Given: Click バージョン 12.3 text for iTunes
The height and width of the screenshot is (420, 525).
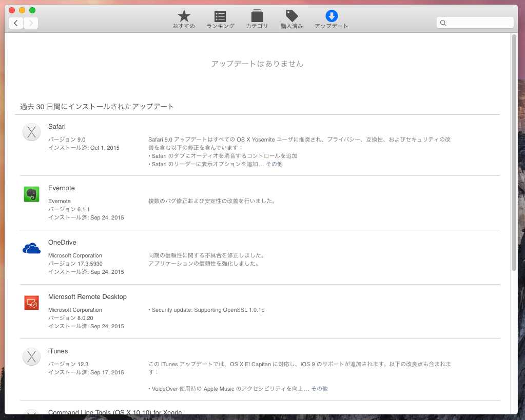Looking at the screenshot, I should pyautogui.click(x=68, y=364).
